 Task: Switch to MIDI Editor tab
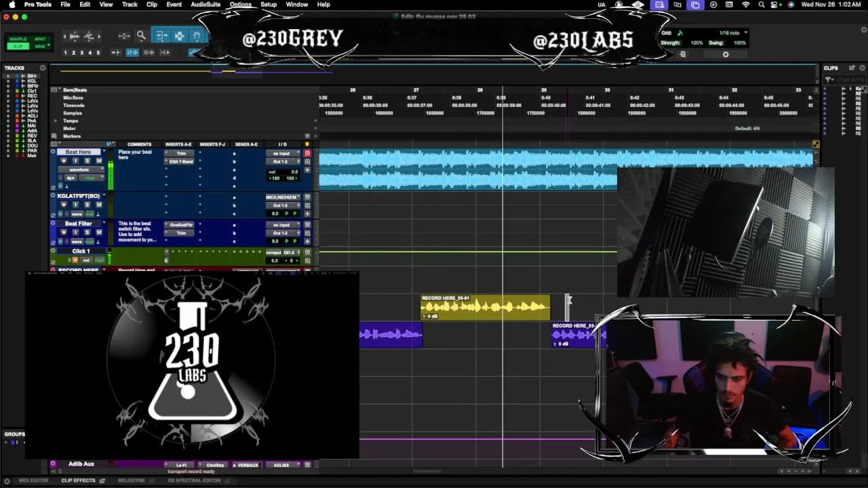coord(33,481)
